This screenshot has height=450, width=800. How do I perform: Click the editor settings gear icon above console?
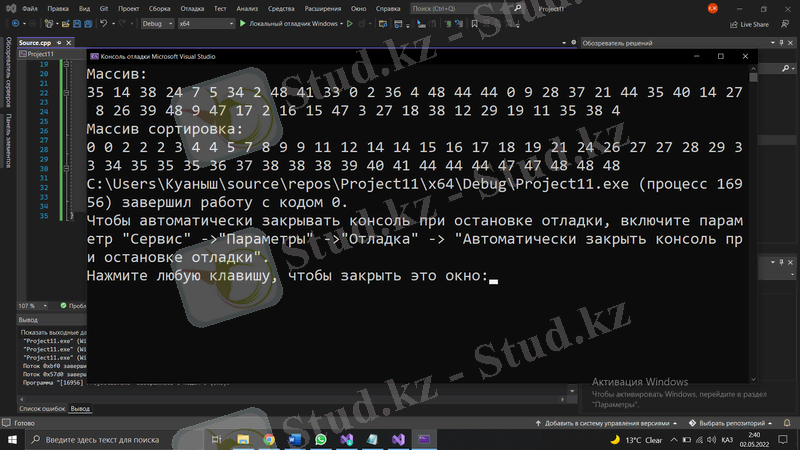point(573,43)
